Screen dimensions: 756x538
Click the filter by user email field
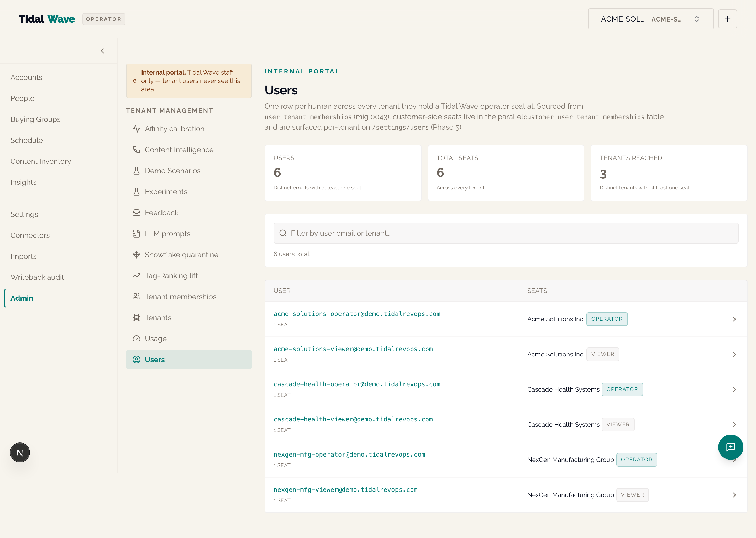[506, 233]
